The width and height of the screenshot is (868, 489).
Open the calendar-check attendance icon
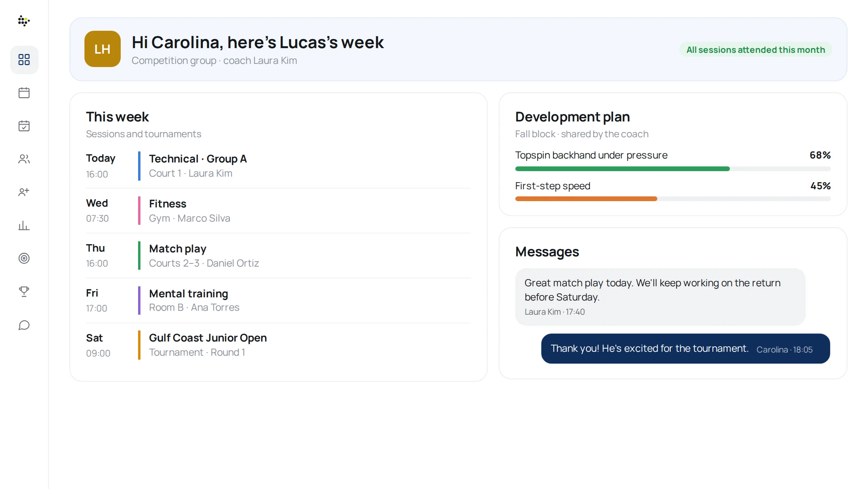coord(24,126)
